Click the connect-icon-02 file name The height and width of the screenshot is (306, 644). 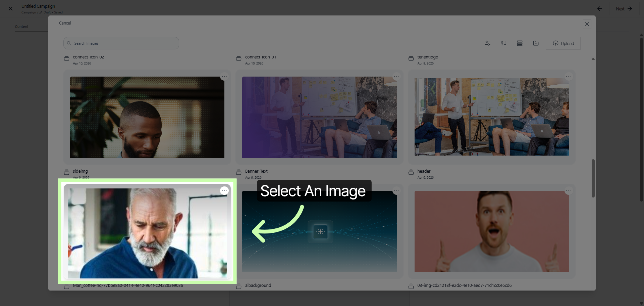pos(88,57)
